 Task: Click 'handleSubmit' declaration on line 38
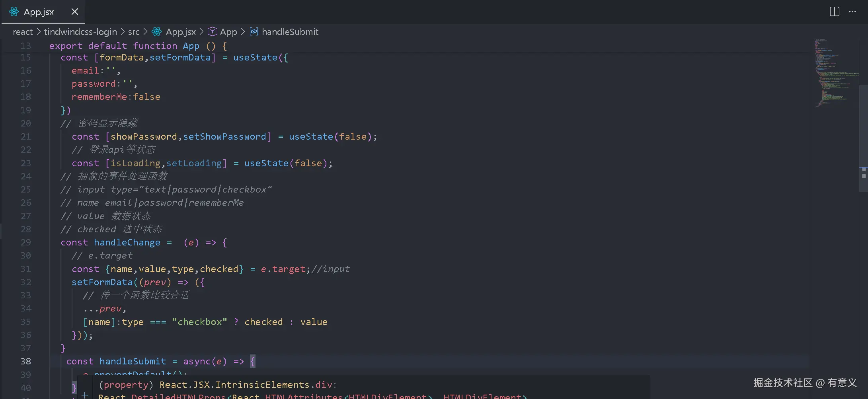click(133, 362)
